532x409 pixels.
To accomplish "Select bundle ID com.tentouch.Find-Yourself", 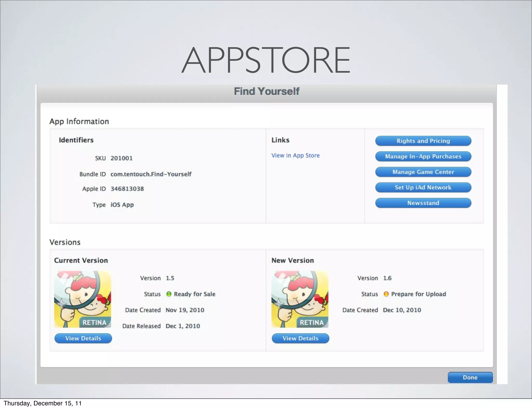I will coord(151,174).
